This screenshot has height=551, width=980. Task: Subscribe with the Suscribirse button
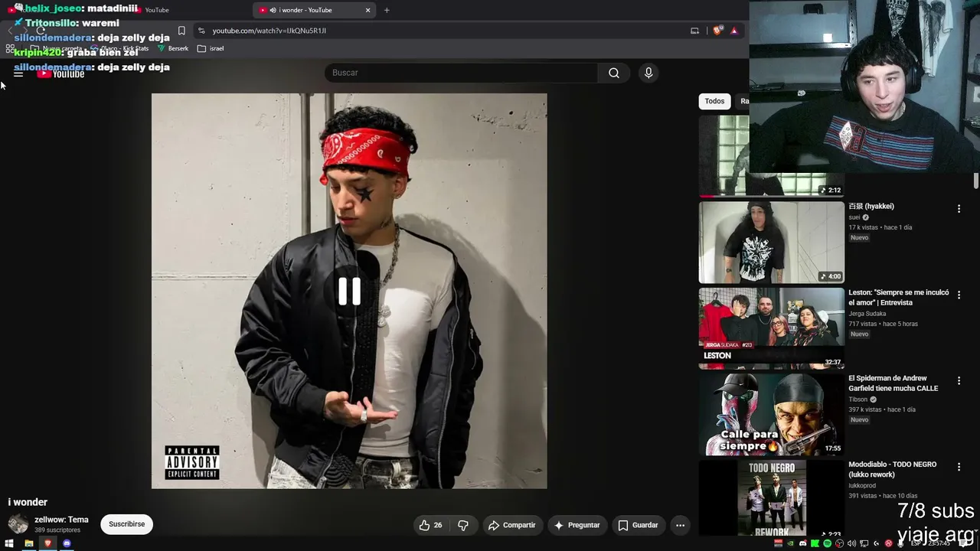[x=126, y=524]
